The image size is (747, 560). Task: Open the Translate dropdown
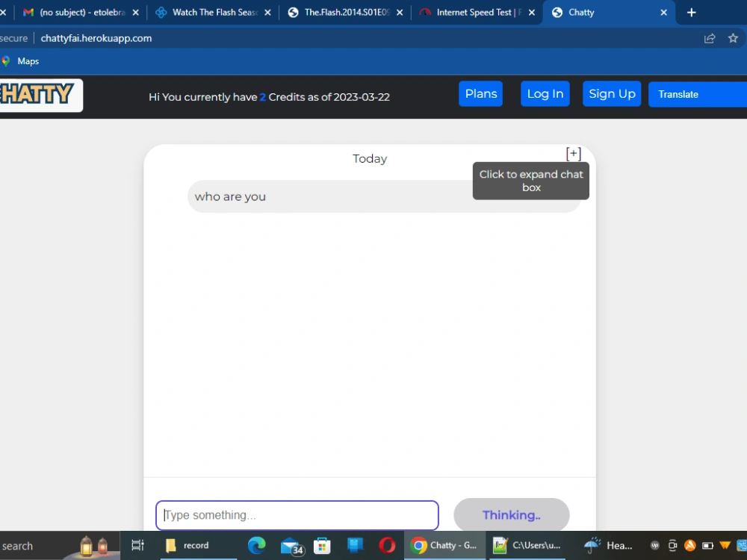point(698,94)
